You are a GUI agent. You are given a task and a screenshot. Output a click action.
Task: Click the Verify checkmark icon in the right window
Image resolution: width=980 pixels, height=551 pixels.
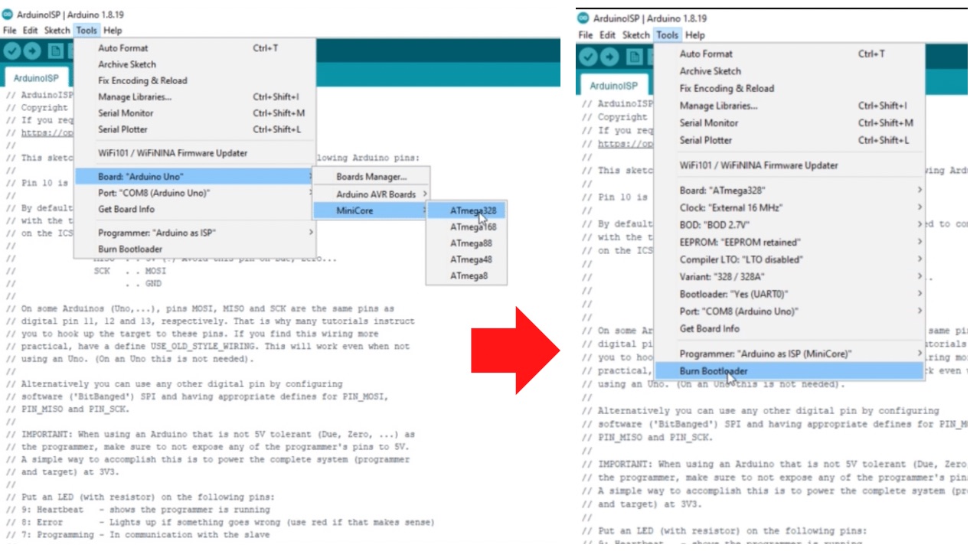(588, 57)
